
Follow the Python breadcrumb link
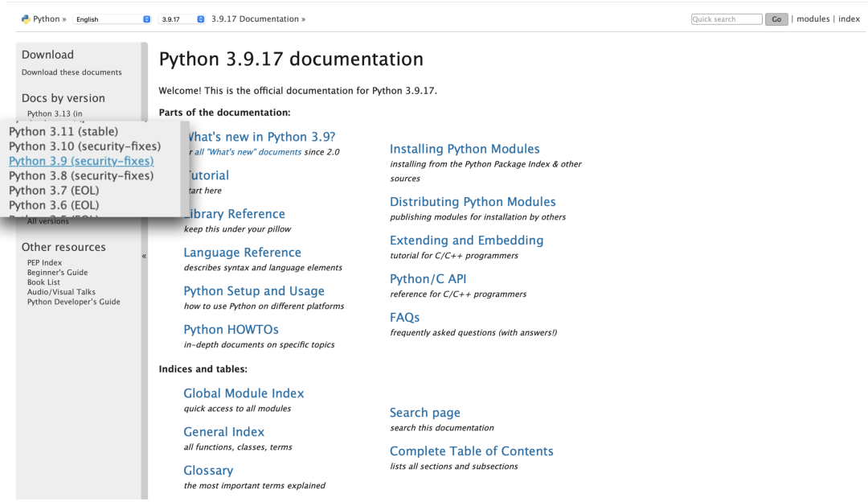[46, 19]
